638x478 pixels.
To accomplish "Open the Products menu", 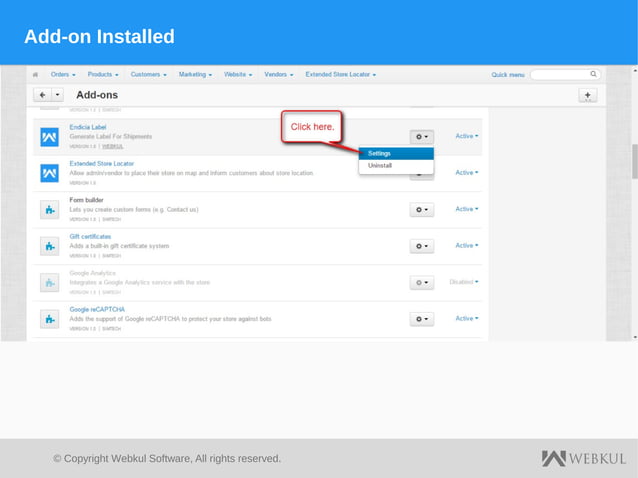I will click(103, 74).
